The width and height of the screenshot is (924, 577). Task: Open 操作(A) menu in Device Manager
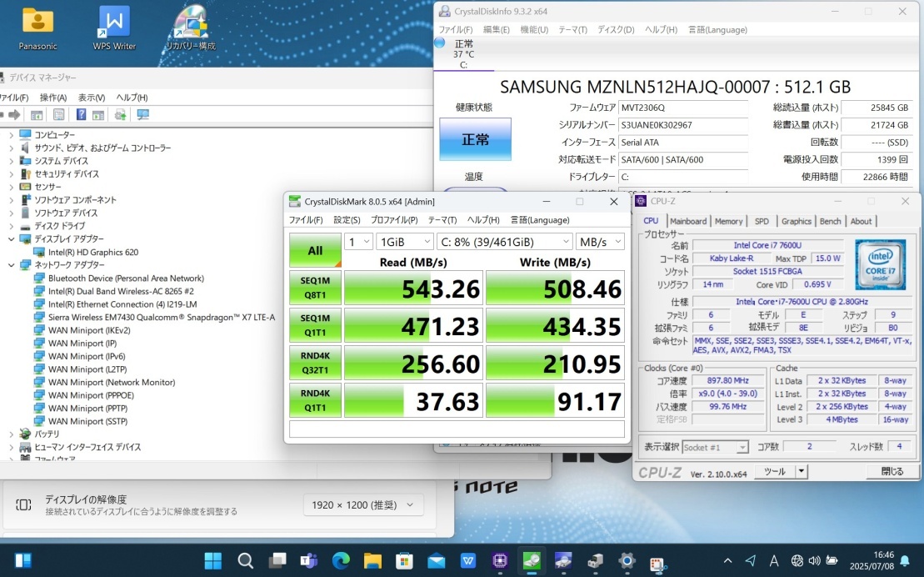point(53,98)
